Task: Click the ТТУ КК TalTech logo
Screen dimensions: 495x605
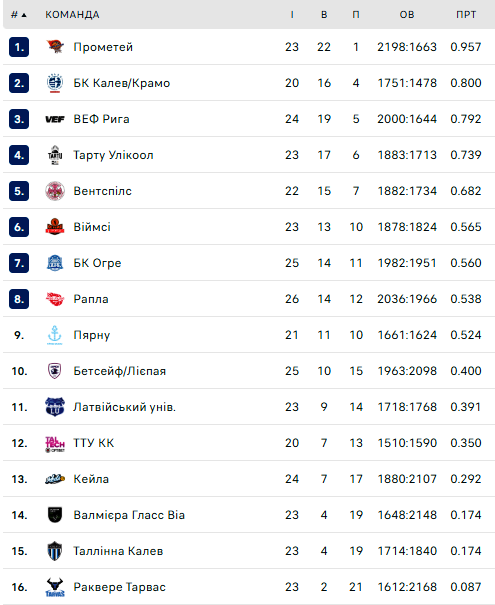Action: pyautogui.click(x=55, y=443)
